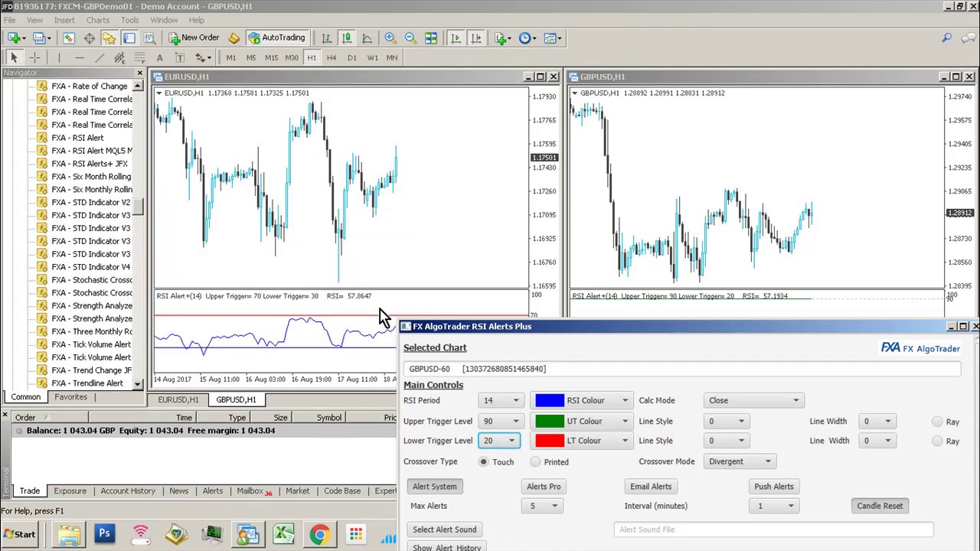Toggle Auto Scroll chart icon

[456, 37]
